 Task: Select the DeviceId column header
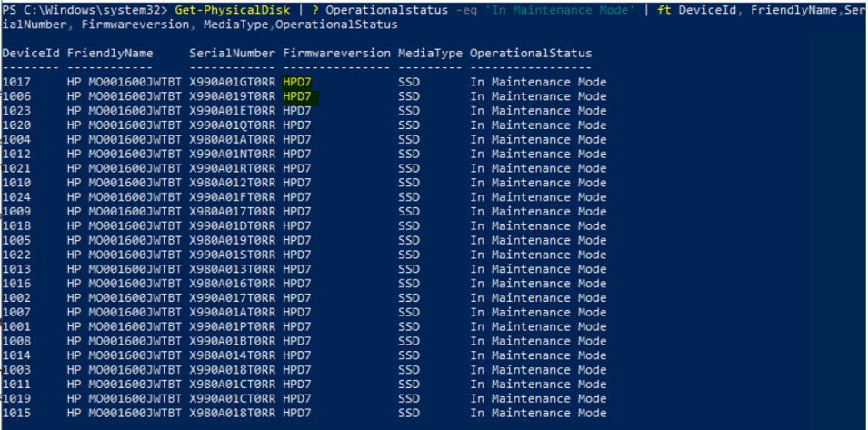[x=31, y=53]
